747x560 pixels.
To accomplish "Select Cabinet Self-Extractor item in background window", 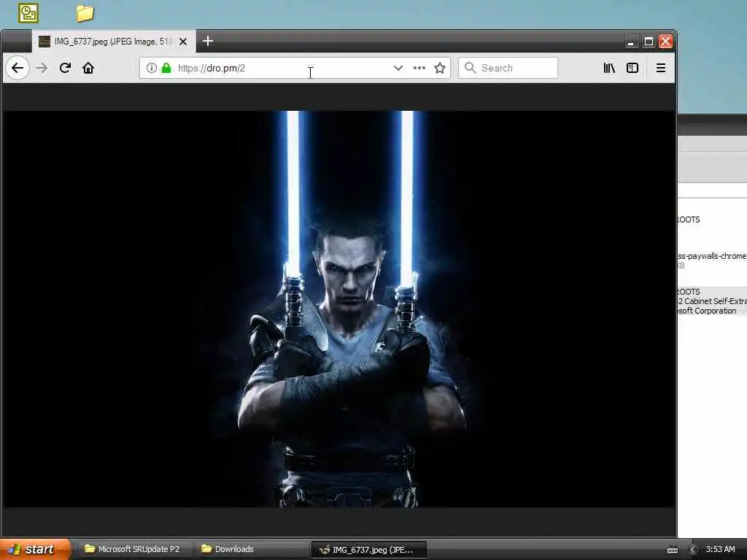I will tap(712, 301).
